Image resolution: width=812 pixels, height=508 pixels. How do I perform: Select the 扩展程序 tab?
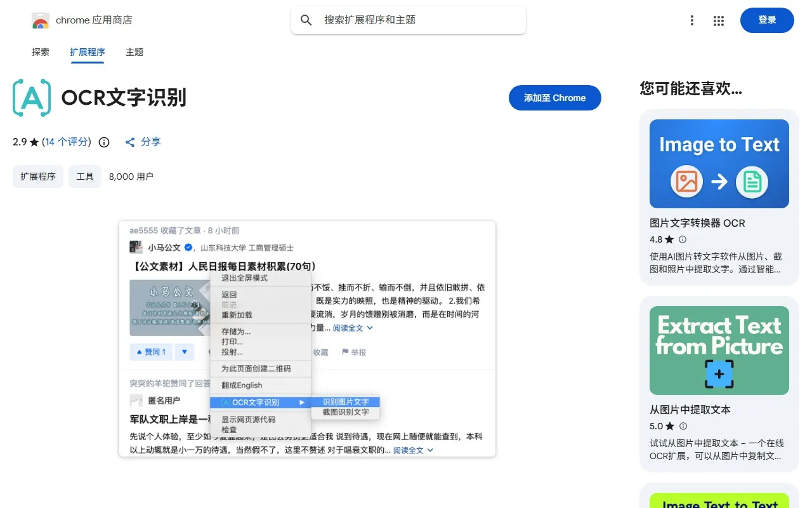point(88,52)
